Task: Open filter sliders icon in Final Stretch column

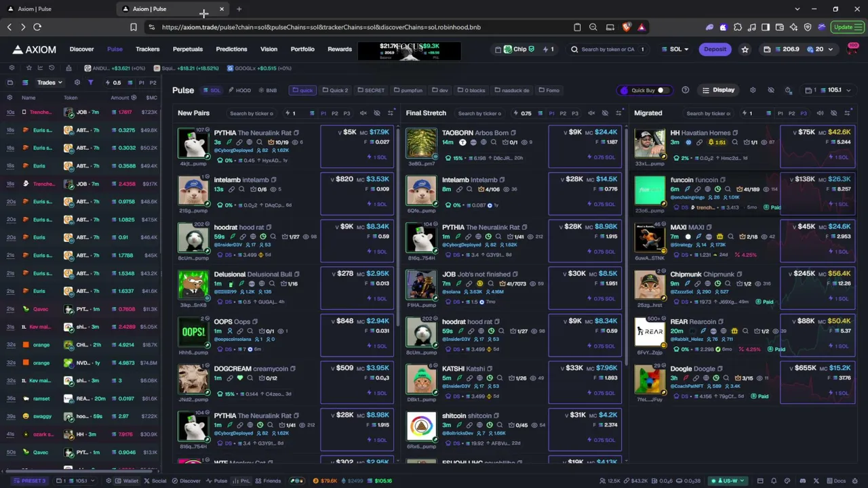Action: (x=618, y=113)
